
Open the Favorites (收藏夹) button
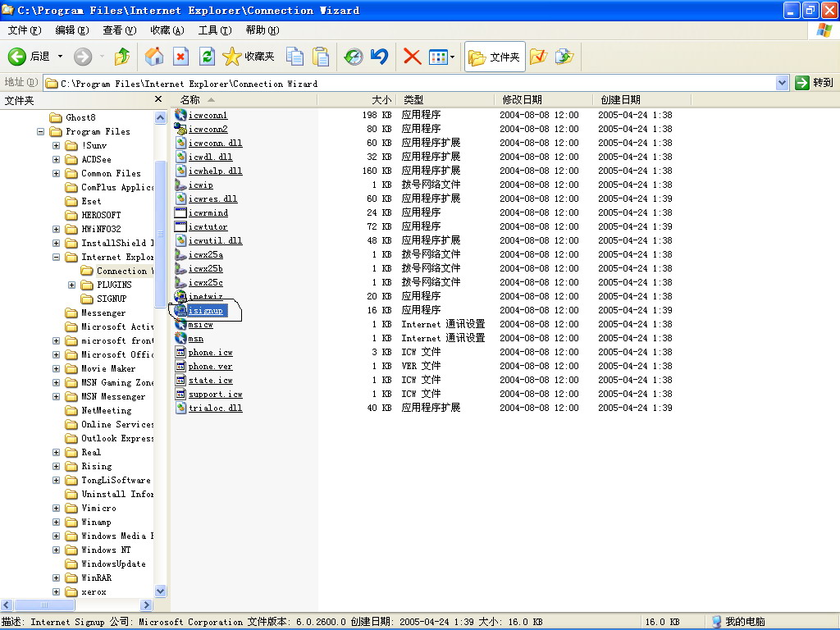point(249,57)
